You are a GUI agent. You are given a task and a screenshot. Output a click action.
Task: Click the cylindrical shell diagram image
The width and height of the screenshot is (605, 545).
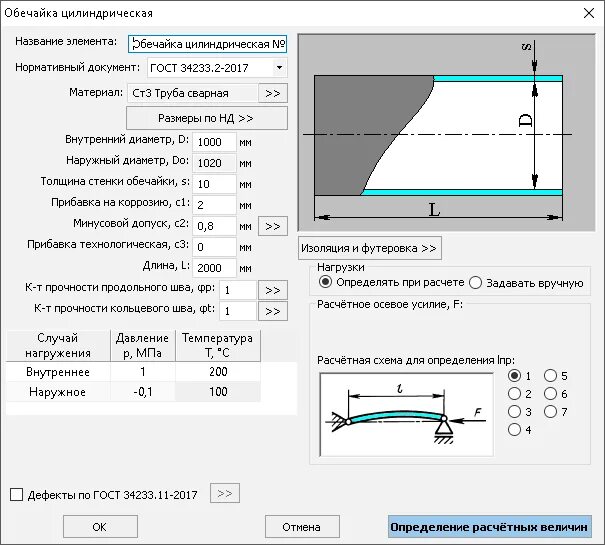coord(446,133)
